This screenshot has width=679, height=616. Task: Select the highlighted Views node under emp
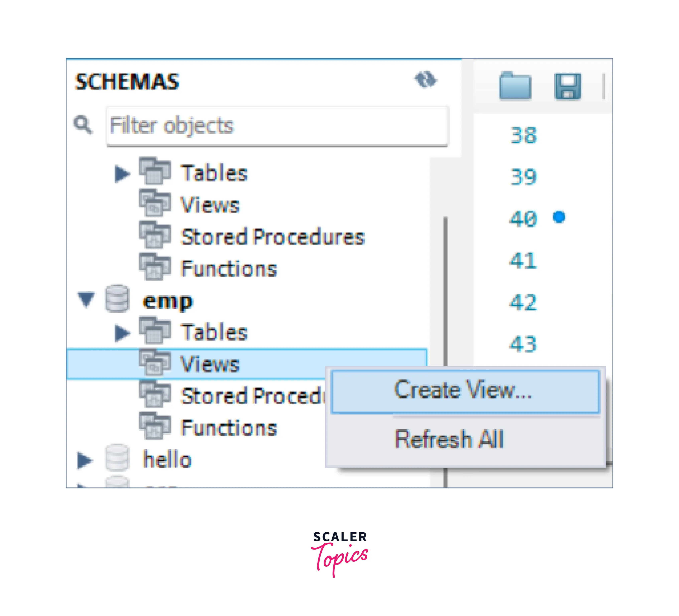coord(209,364)
